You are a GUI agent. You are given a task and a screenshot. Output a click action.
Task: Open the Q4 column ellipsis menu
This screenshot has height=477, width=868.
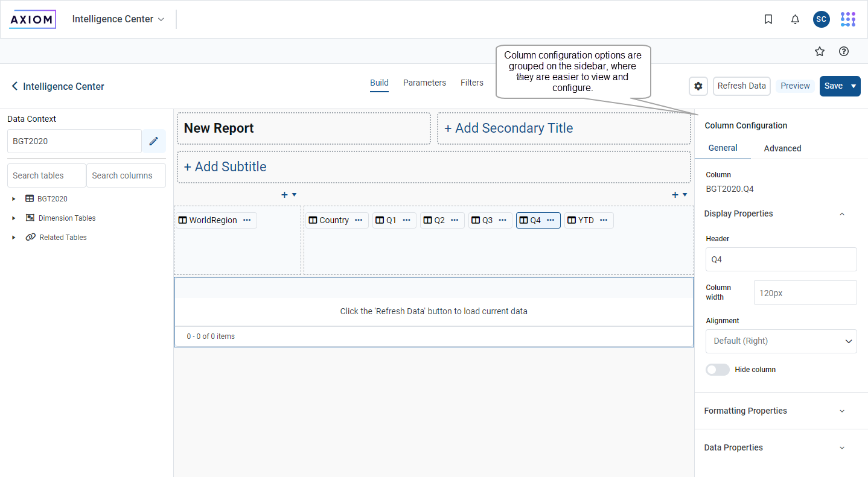pyautogui.click(x=550, y=220)
